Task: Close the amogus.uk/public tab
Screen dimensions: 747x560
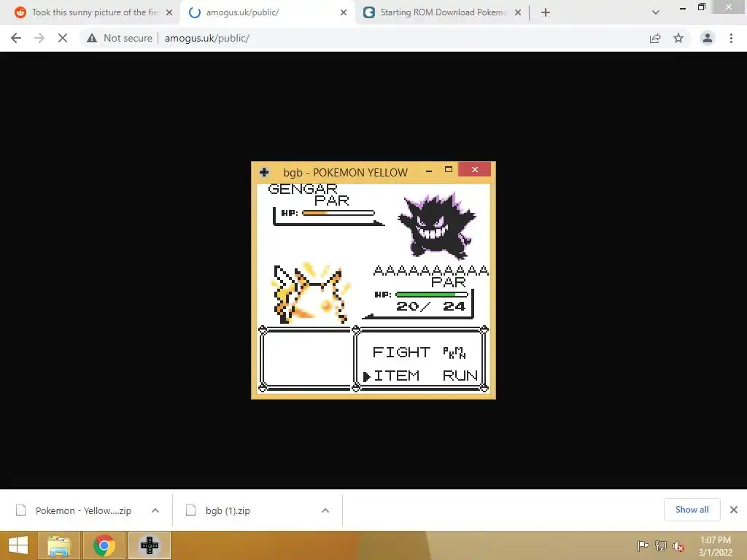Action: pyautogui.click(x=344, y=12)
